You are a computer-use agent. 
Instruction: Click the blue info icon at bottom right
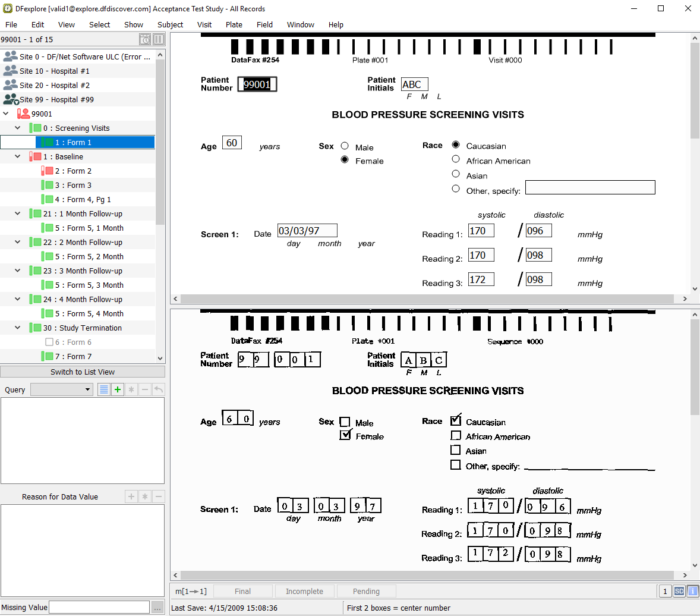(x=692, y=591)
